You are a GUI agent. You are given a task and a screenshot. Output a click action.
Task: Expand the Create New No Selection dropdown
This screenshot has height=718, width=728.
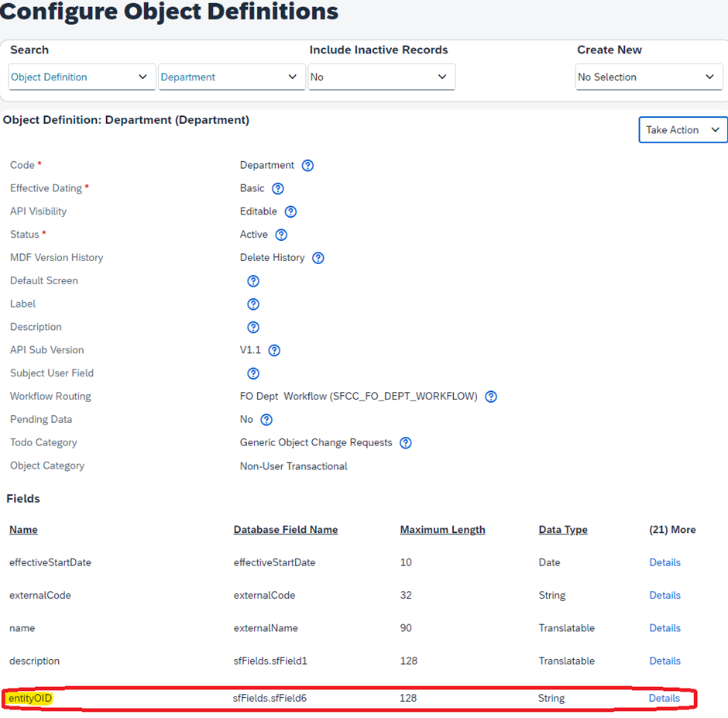point(649,77)
